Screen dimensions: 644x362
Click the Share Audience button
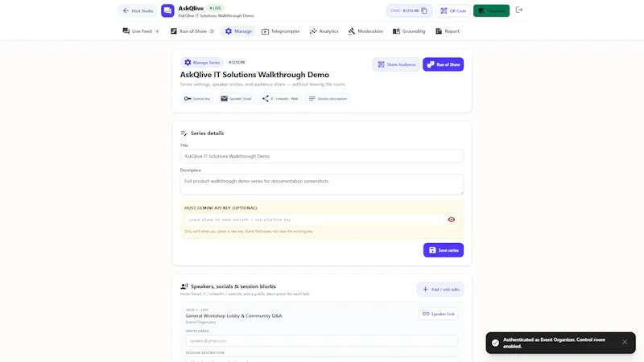396,64
